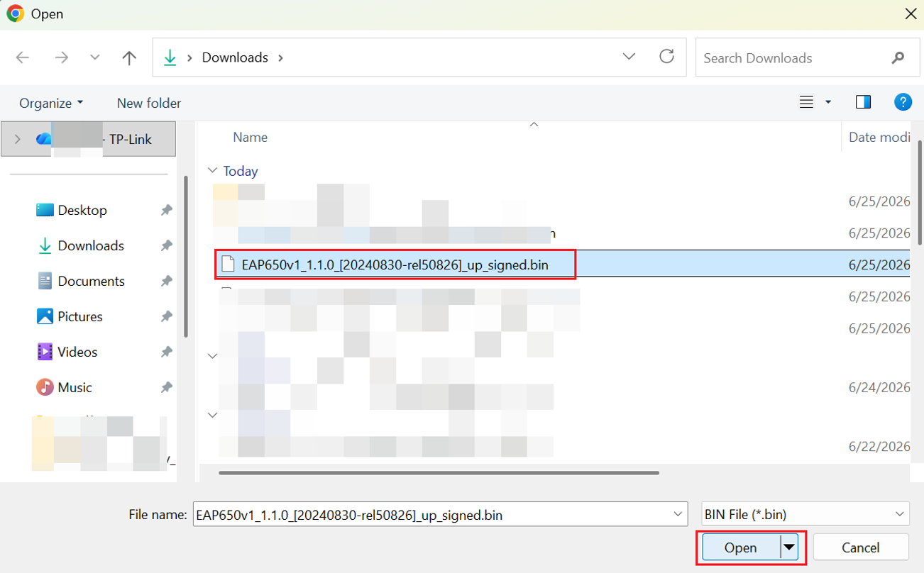
Task: Toggle the preview pane
Action: [863, 103]
